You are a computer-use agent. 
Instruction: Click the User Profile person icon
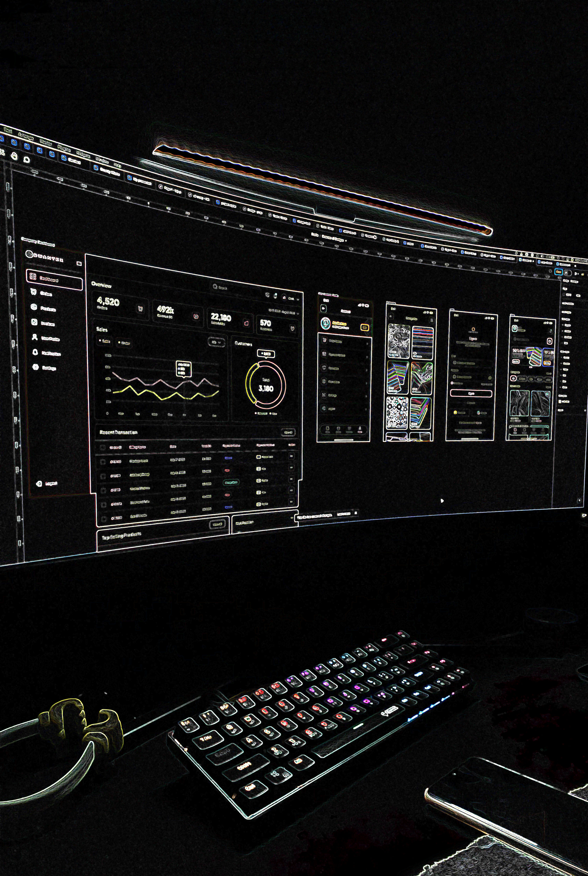click(x=34, y=337)
